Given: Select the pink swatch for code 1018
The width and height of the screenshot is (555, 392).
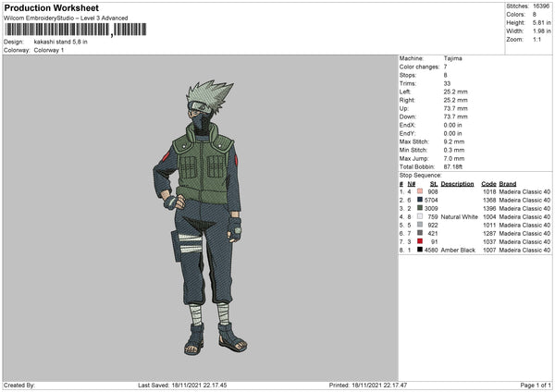Looking at the screenshot, I should (420, 191).
